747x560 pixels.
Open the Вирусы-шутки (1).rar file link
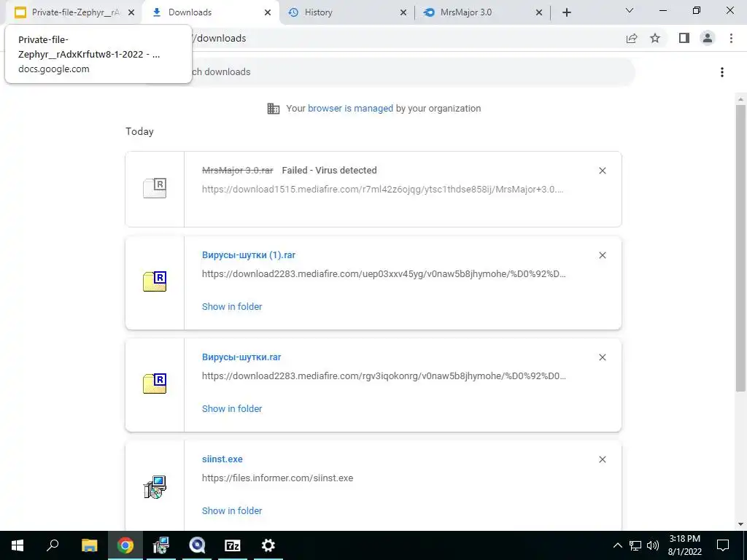[x=249, y=255]
